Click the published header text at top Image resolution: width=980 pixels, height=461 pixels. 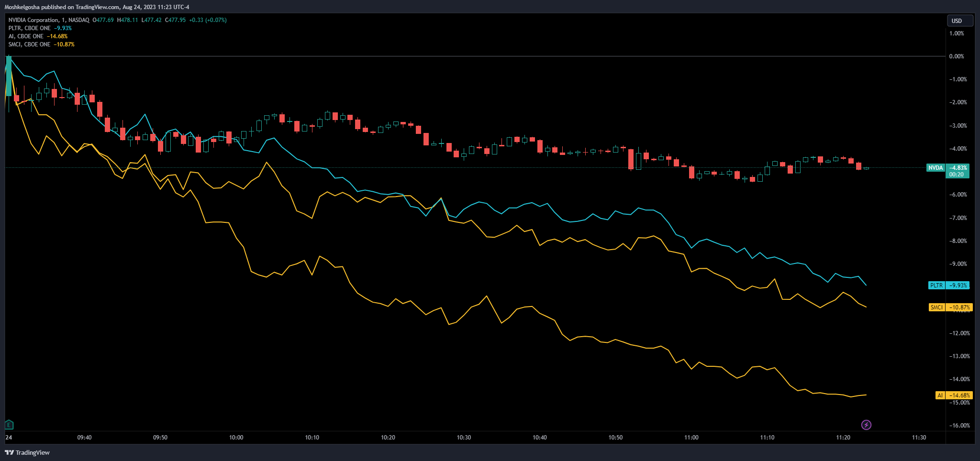pos(97,7)
